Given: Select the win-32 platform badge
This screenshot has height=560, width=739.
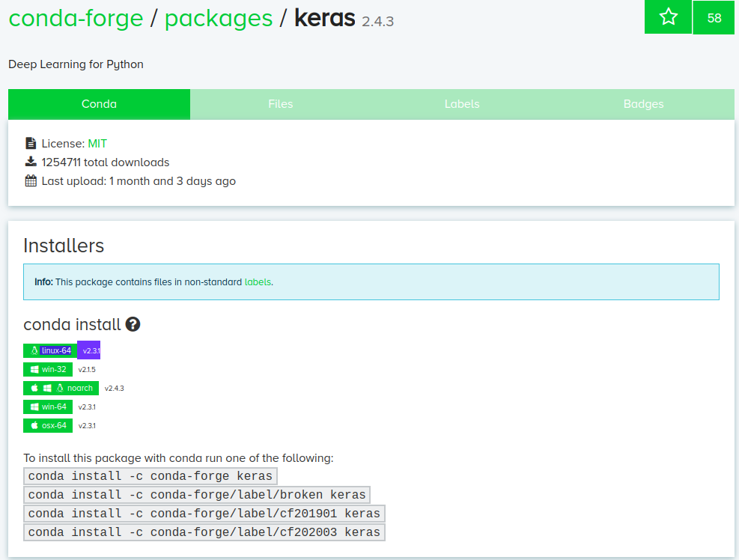Looking at the screenshot, I should pos(48,370).
